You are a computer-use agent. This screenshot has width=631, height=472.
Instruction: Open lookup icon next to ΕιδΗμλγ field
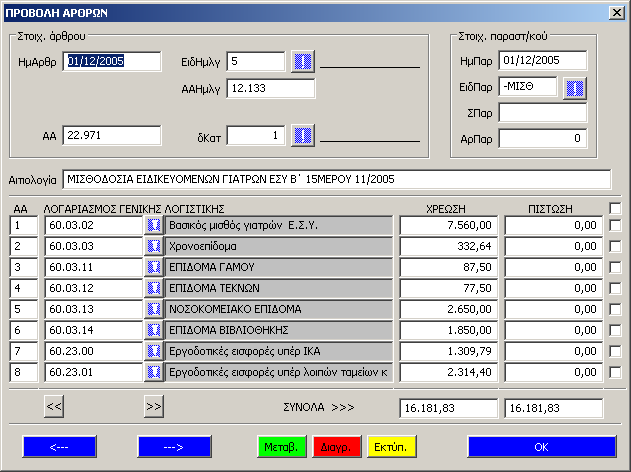point(303,62)
